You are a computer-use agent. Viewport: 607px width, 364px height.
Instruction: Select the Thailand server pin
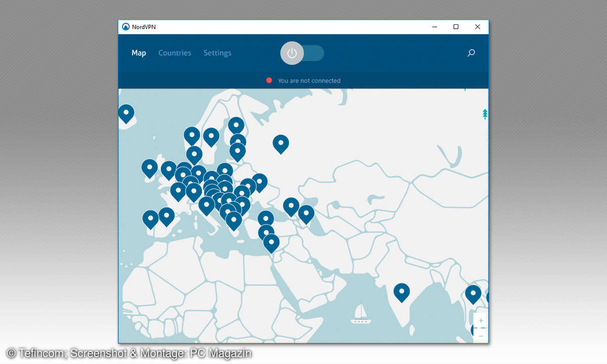473,294
